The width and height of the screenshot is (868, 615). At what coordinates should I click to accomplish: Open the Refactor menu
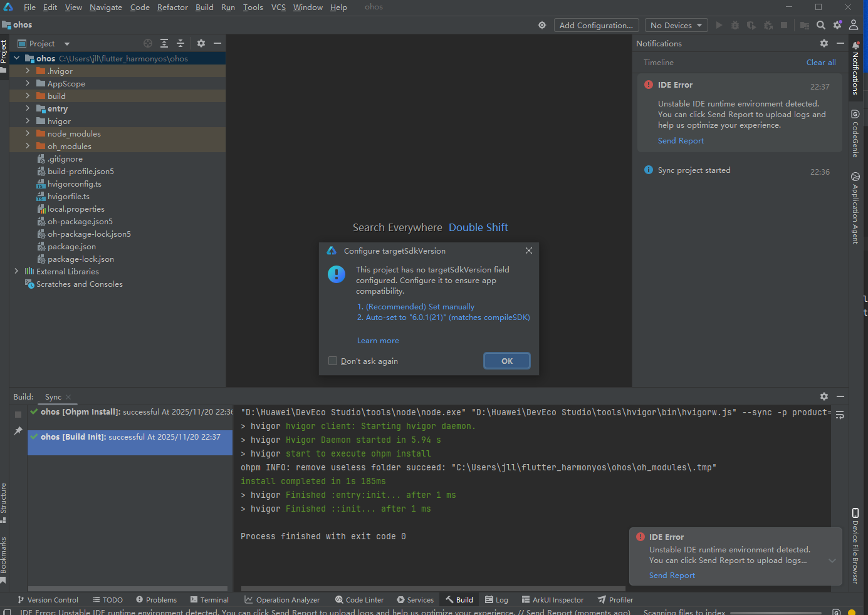[x=172, y=8]
